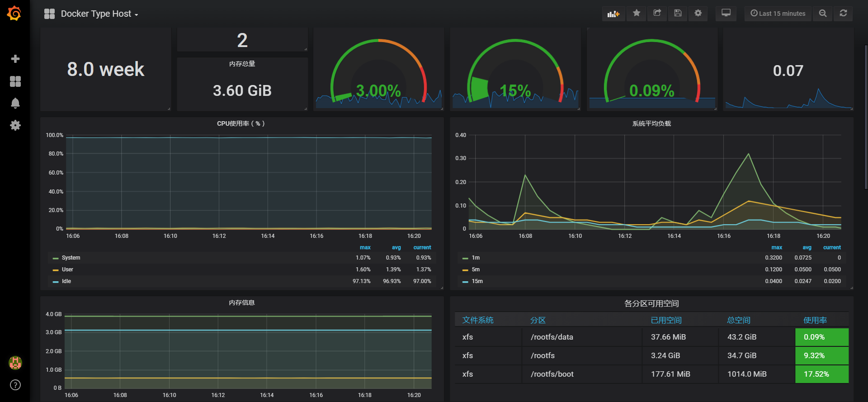
Task: Save the dashboard with disk icon
Action: (x=678, y=14)
